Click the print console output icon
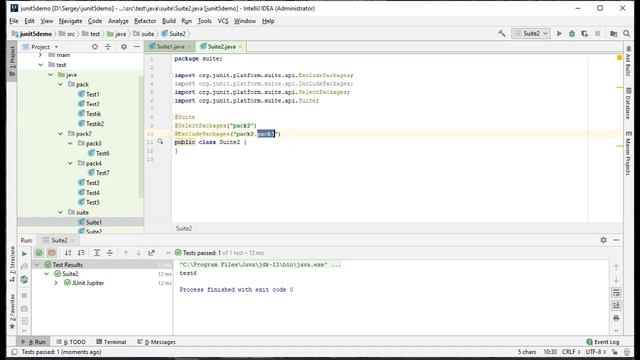Image resolution: width=640 pixels, height=360 pixels. (616, 318)
